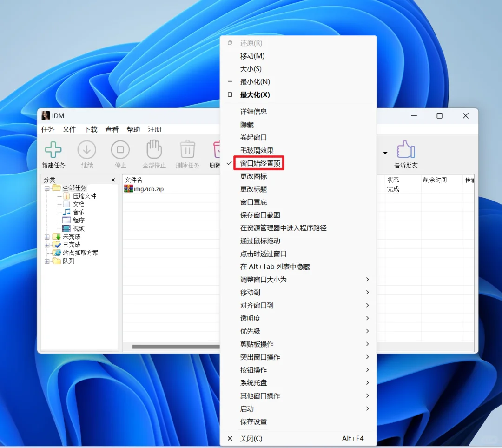This screenshot has height=448, width=502.
Task: Click the IDM title bar app icon
Action: [x=45, y=115]
